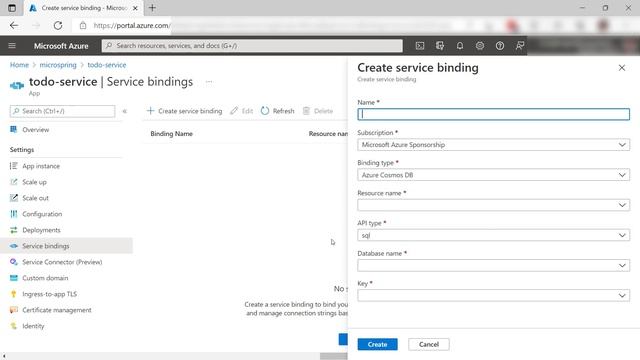Click the Identity key icon

[13, 326]
